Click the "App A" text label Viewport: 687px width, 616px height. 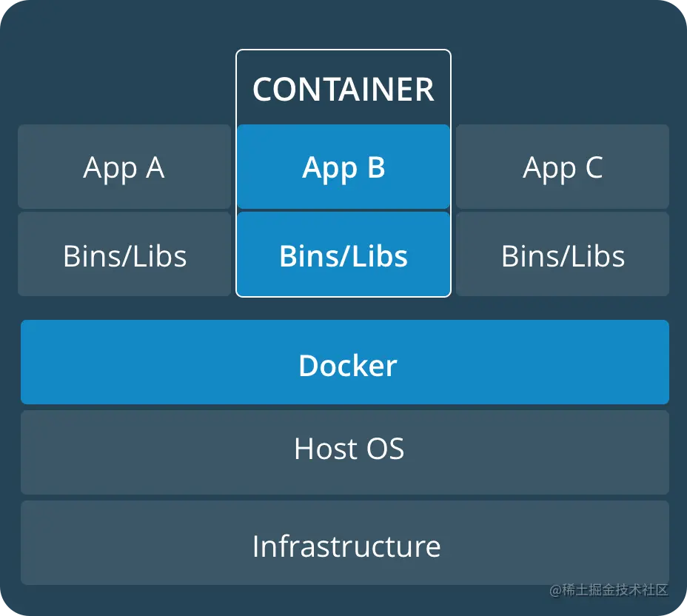click(124, 168)
